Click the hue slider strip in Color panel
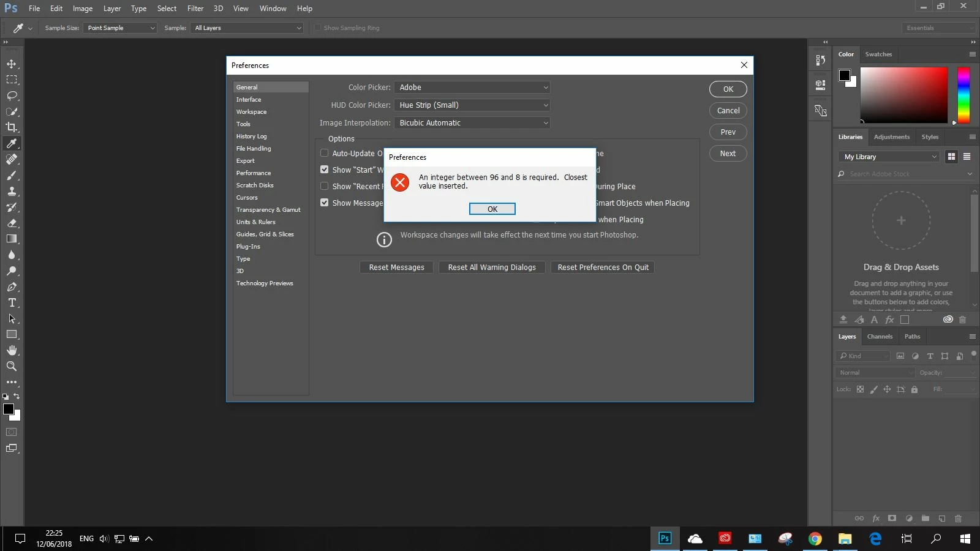Viewport: 980px width, 551px height. pyautogui.click(x=963, y=95)
